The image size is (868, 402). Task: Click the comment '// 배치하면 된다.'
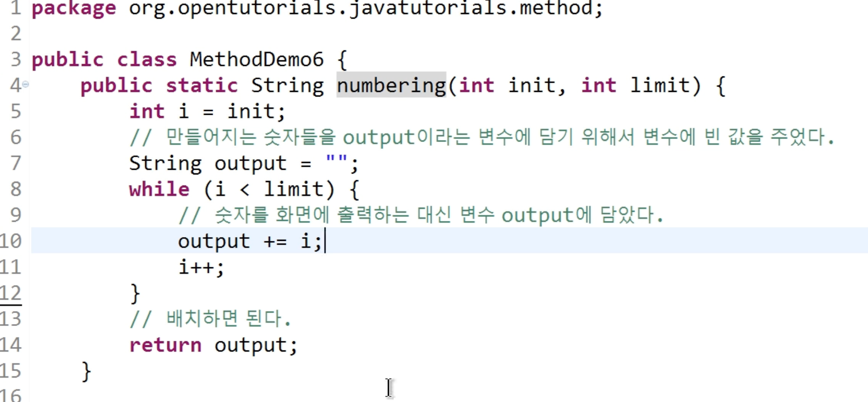pos(210,319)
